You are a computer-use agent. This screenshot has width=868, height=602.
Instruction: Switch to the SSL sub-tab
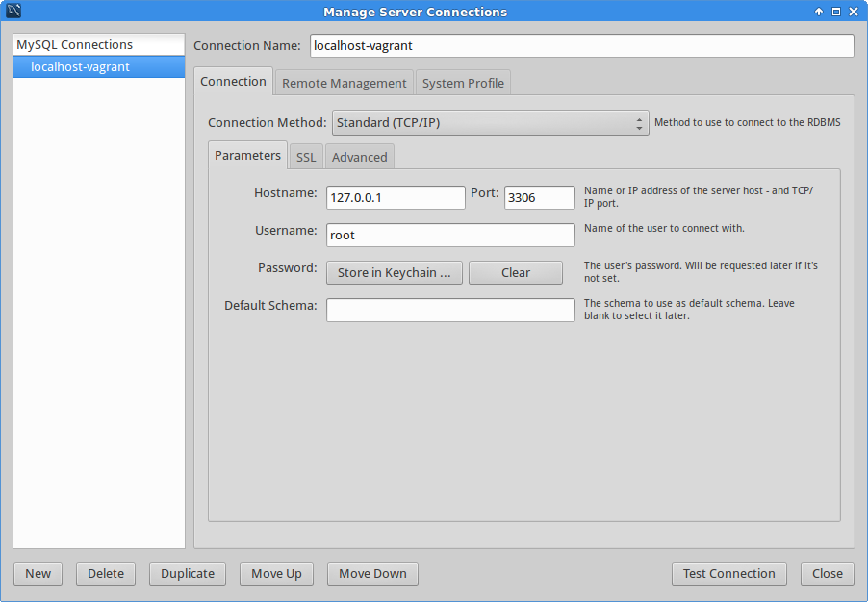coord(306,157)
